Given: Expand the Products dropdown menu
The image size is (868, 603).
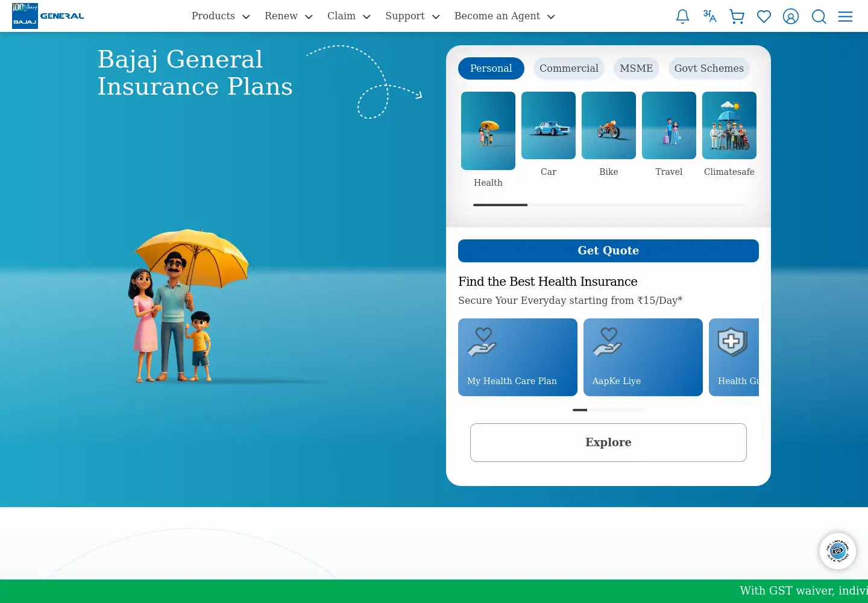Looking at the screenshot, I should coord(221,16).
